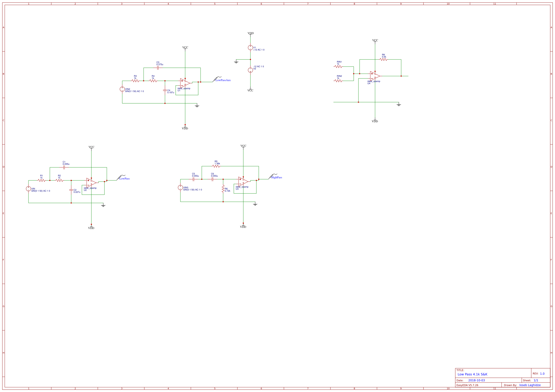Image resolution: width=555 pixels, height=392 pixels.
Task: Click the '0.375u' value of C3
Action: pyautogui.click(x=160, y=65)
